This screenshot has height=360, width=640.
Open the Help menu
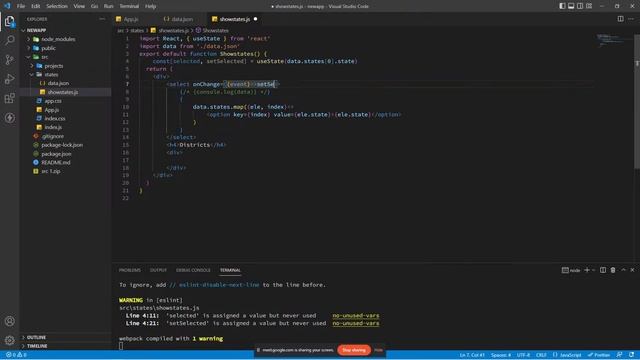[150, 6]
